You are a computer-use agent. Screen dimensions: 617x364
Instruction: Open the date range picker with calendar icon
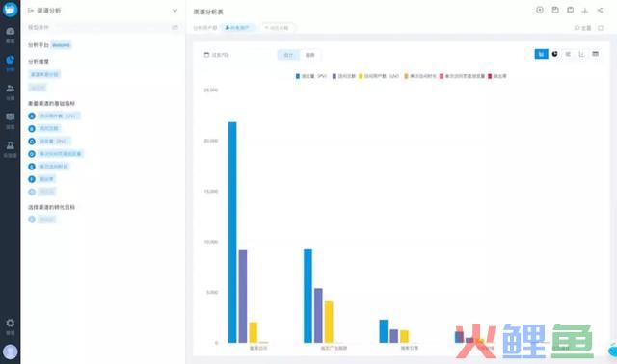216,55
